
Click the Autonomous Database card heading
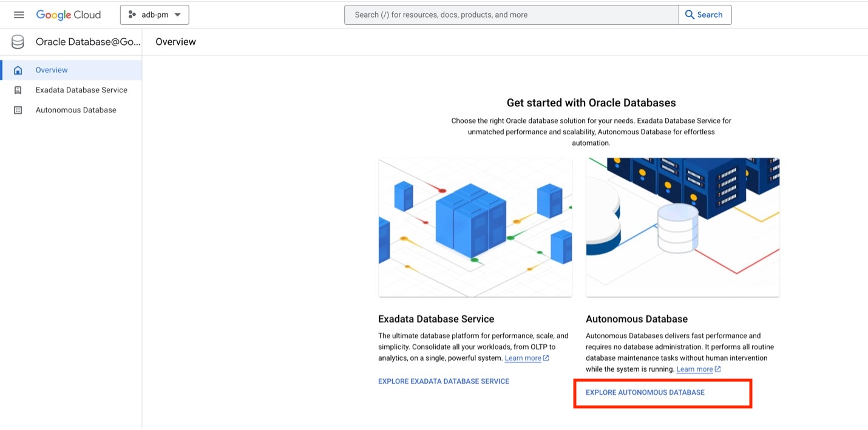tap(637, 319)
